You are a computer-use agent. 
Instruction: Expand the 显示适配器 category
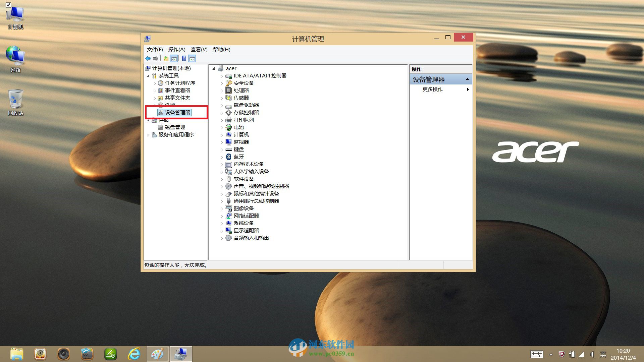coord(222,231)
